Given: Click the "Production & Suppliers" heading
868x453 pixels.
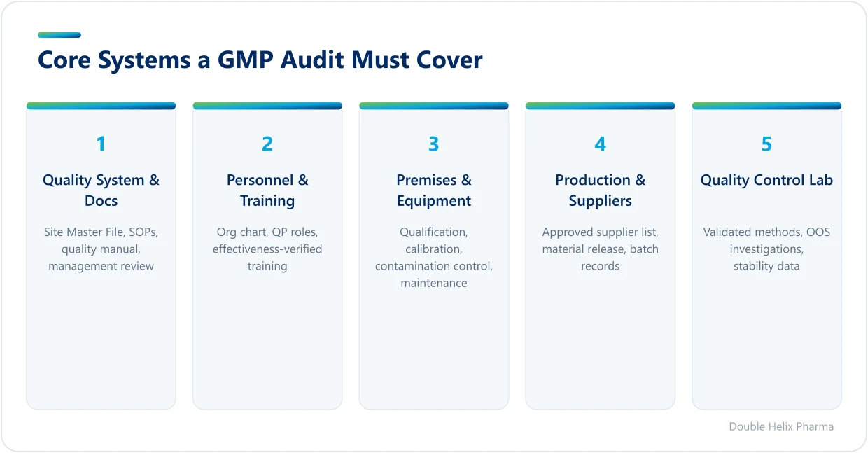Looking at the screenshot, I should click(601, 190).
